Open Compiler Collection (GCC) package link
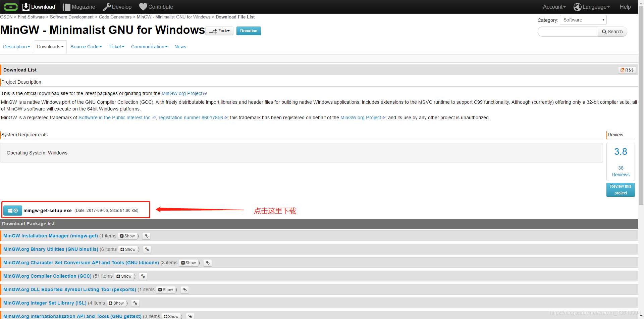The height and width of the screenshot is (319, 644). pos(47,276)
